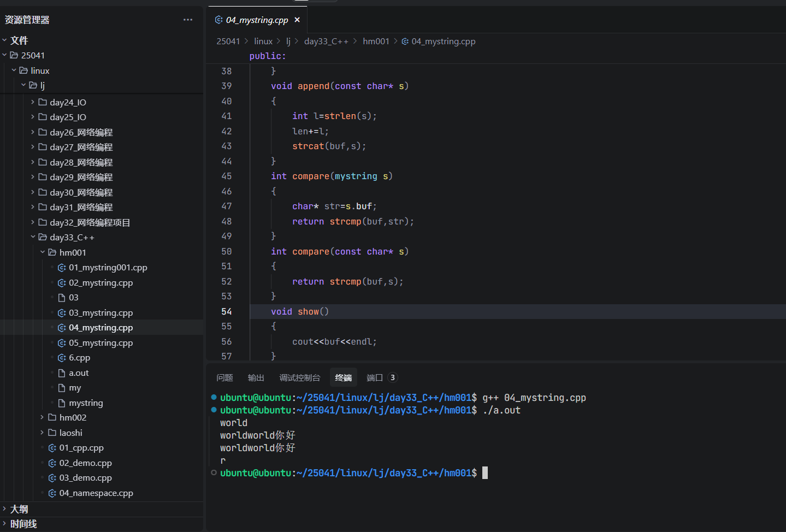Screen dimensions: 786x532
Task: Expand the day30_网络编程 folder
Action: (x=33, y=192)
